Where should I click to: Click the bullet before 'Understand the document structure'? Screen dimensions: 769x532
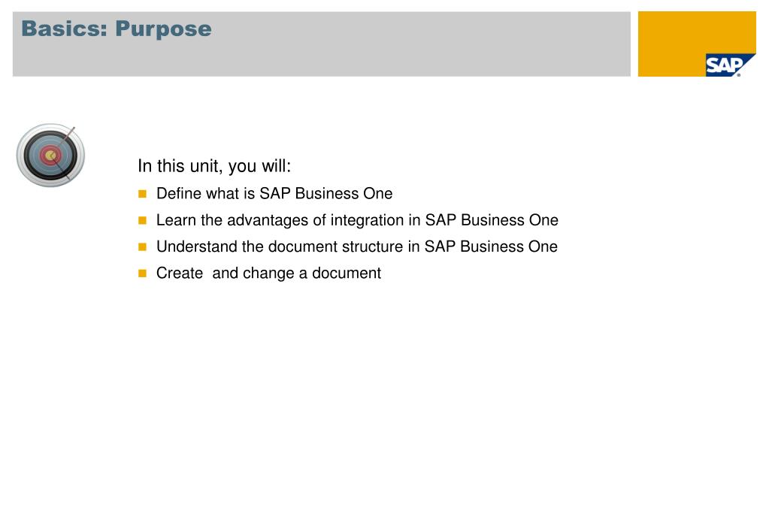click(142, 246)
